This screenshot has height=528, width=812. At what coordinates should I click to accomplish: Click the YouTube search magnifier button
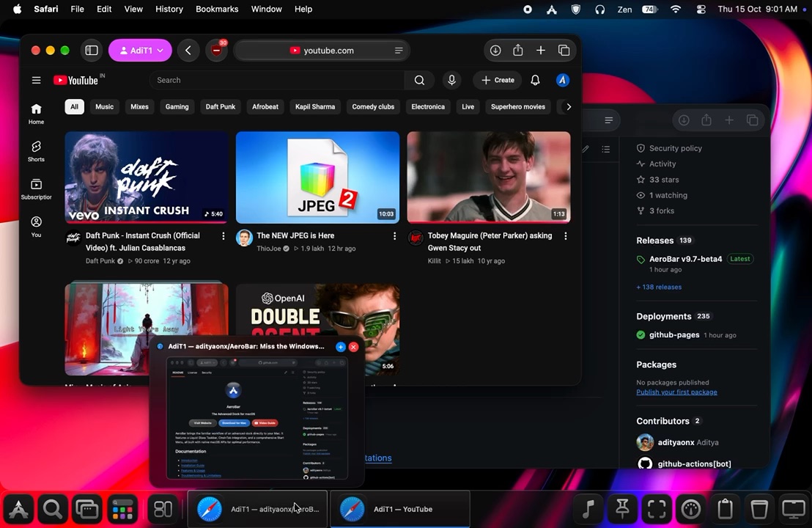(x=419, y=81)
